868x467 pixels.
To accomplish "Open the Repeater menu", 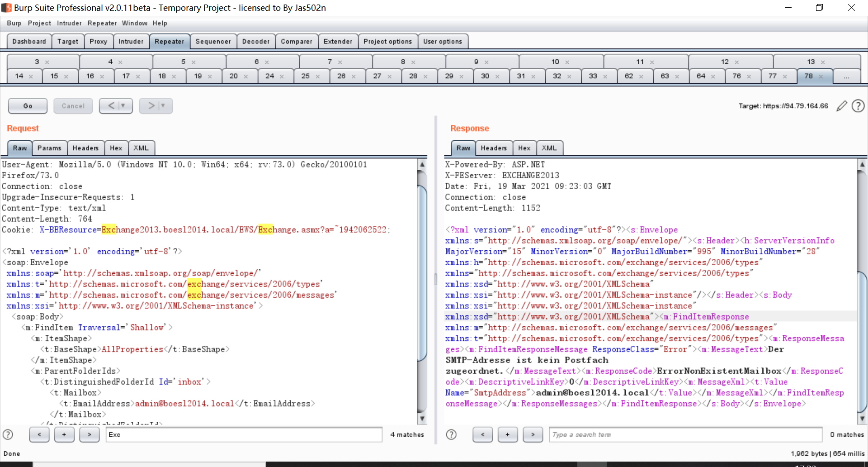I will pyautogui.click(x=102, y=23).
